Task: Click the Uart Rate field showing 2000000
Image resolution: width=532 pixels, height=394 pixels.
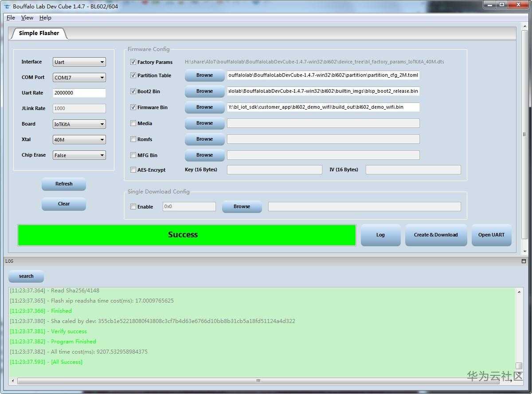Action: click(x=79, y=93)
